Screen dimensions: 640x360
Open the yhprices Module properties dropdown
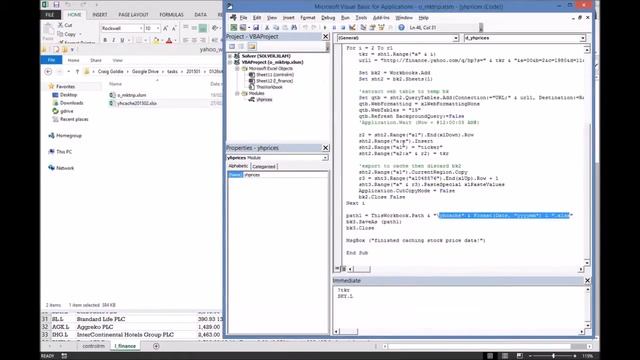325,158
